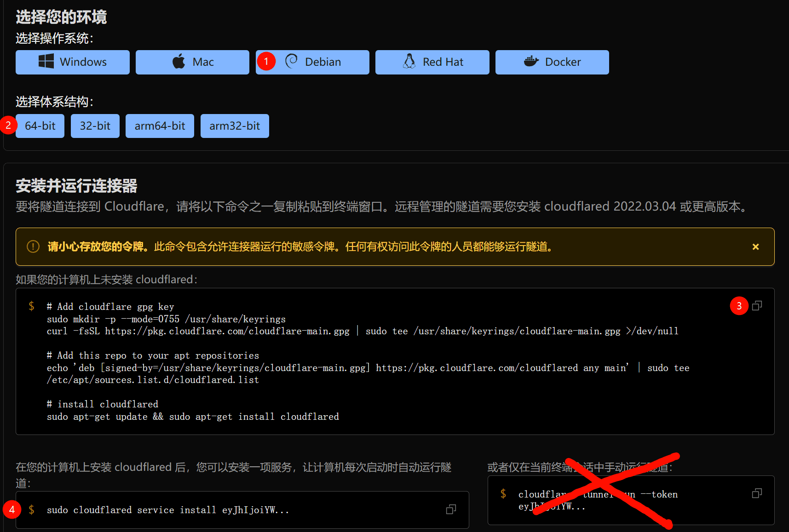The width and height of the screenshot is (789, 532).
Task: Click the Docker whale icon
Action: [x=531, y=61]
